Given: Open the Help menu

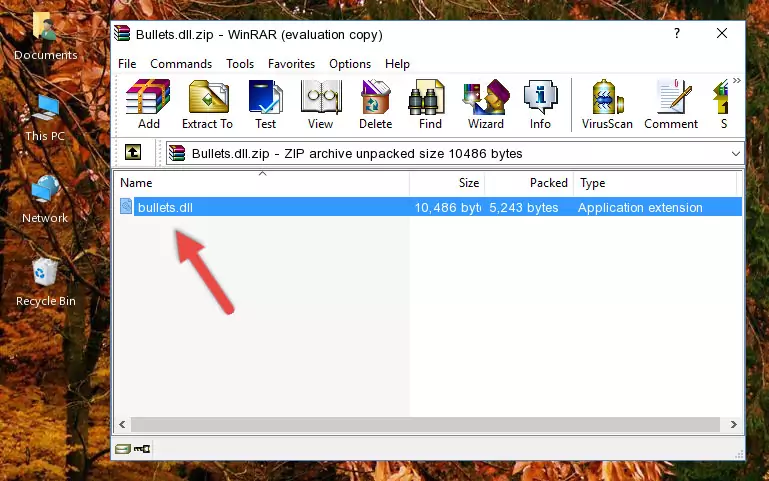Looking at the screenshot, I should coord(397,64).
